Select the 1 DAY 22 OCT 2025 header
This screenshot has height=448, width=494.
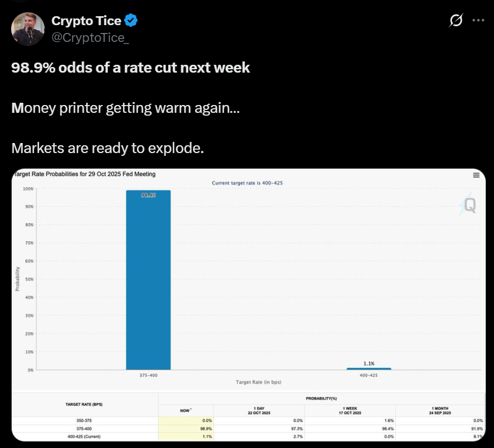[259, 411]
